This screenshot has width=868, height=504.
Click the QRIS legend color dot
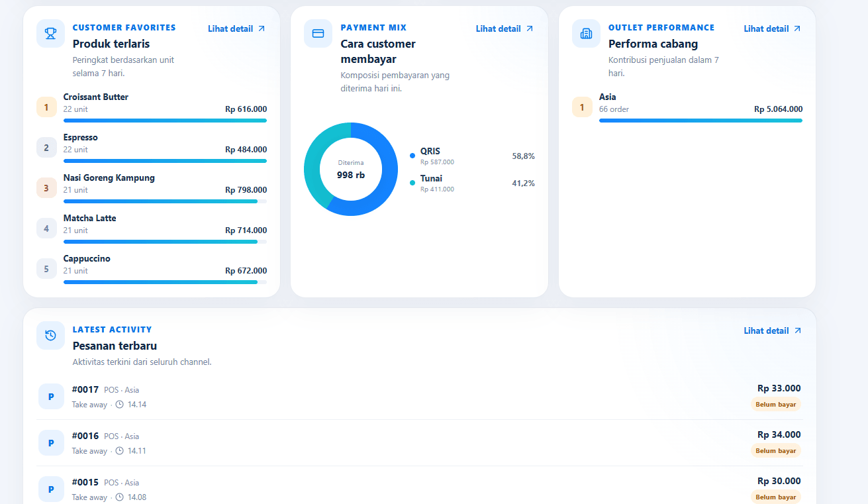(x=412, y=156)
